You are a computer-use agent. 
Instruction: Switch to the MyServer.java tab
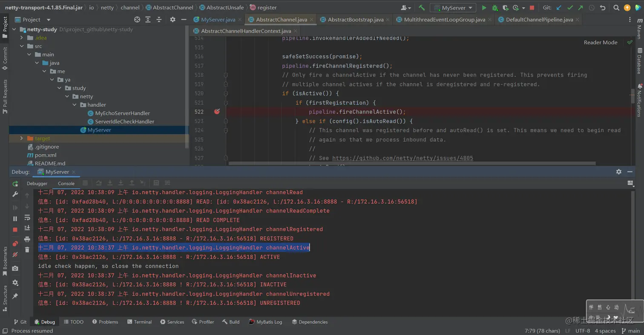click(218, 20)
